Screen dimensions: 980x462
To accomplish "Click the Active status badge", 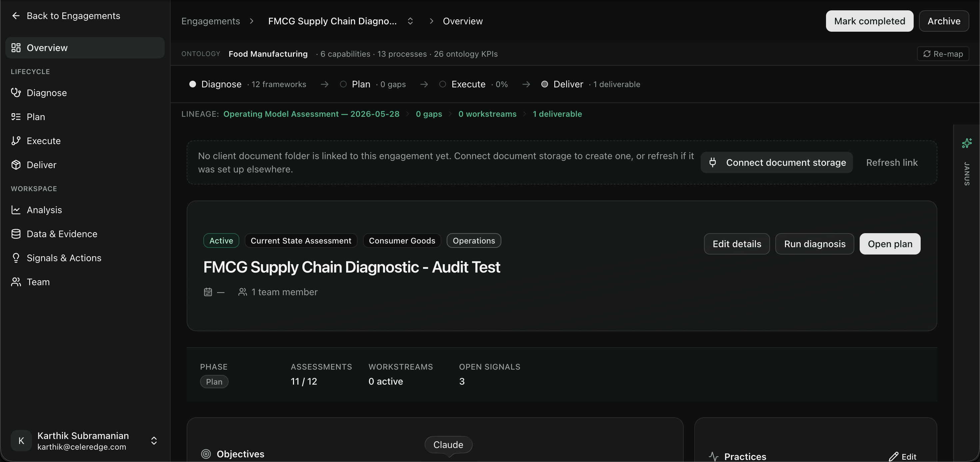I will click(x=221, y=241).
